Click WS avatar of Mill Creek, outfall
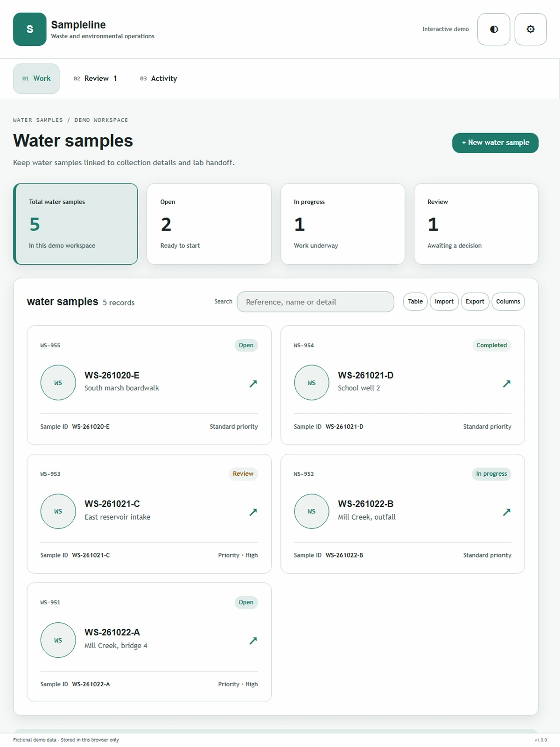Screen dimensions: 560x747 point(312,511)
